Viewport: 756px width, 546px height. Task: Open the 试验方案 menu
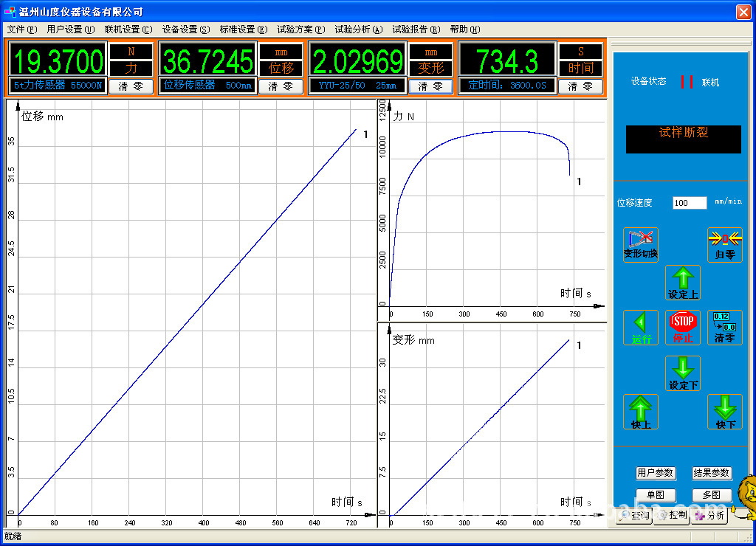click(300, 30)
